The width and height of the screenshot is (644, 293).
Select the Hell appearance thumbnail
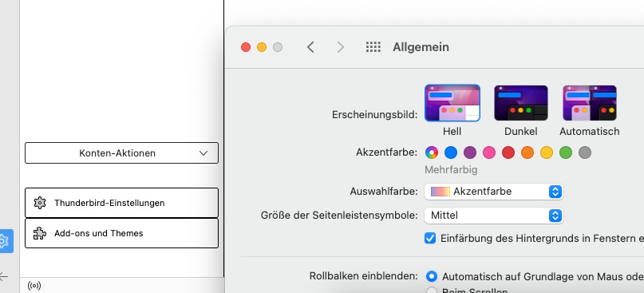pyautogui.click(x=452, y=103)
